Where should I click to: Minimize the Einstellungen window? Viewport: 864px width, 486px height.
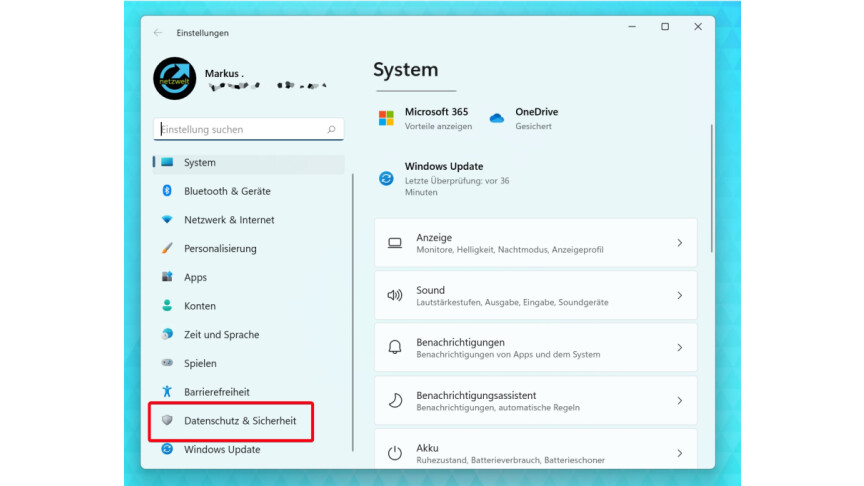[x=632, y=26]
